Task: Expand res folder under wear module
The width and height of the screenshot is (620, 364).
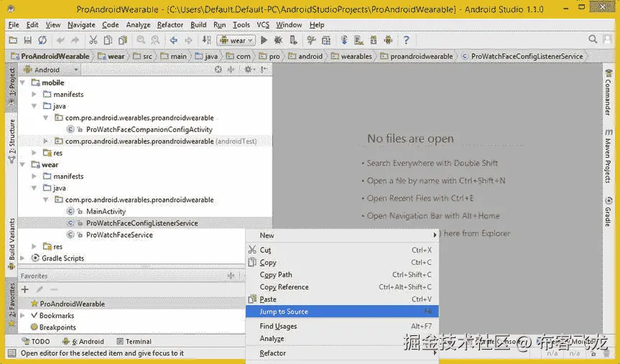Action: [x=34, y=247]
